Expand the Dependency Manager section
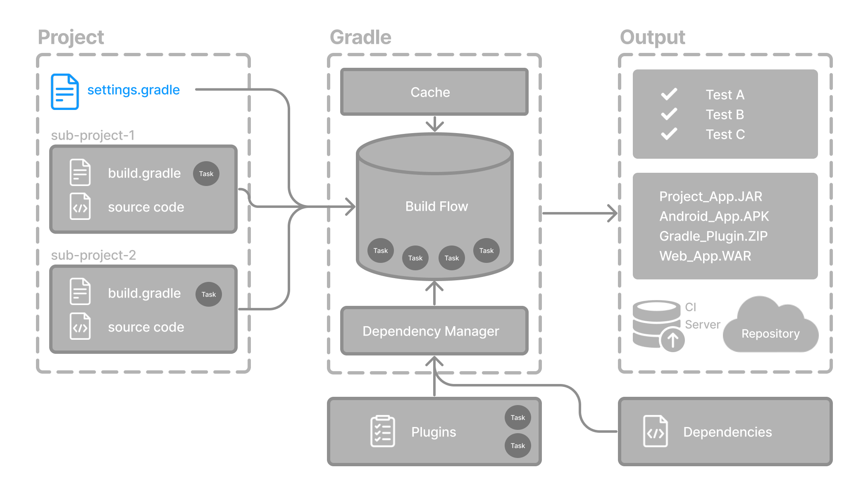Viewport: 868px width, 496px height. pos(434,331)
